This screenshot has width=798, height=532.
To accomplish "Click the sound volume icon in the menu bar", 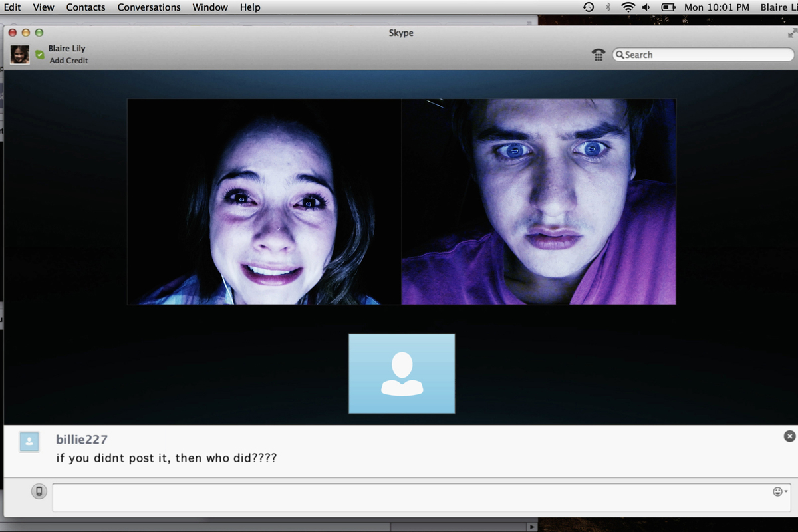I will 646,7.
